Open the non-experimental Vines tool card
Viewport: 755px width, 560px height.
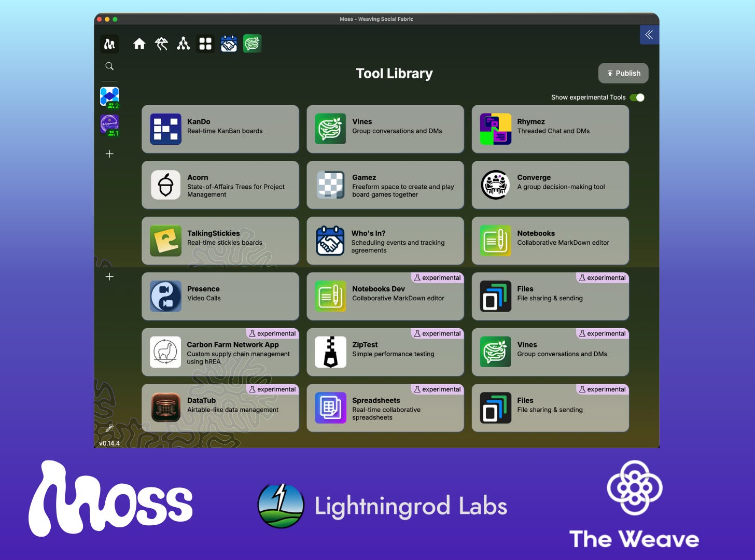click(385, 129)
